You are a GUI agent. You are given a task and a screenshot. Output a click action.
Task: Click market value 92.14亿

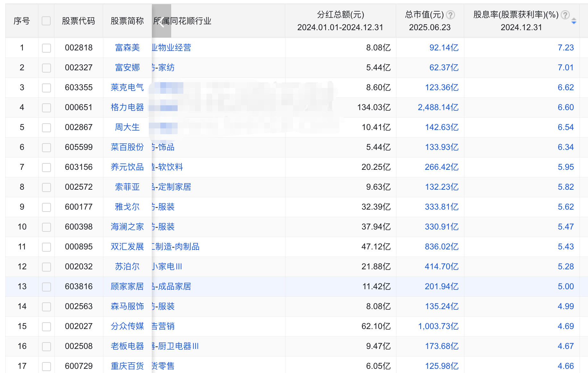click(x=444, y=48)
